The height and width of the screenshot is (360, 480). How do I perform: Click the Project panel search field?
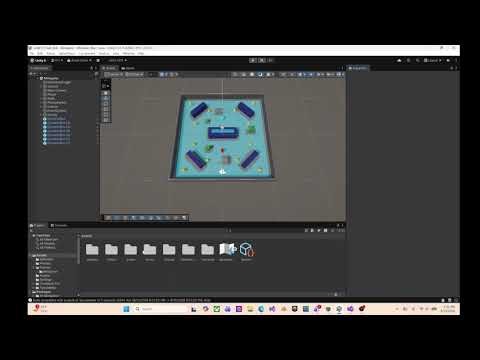[x=267, y=230]
